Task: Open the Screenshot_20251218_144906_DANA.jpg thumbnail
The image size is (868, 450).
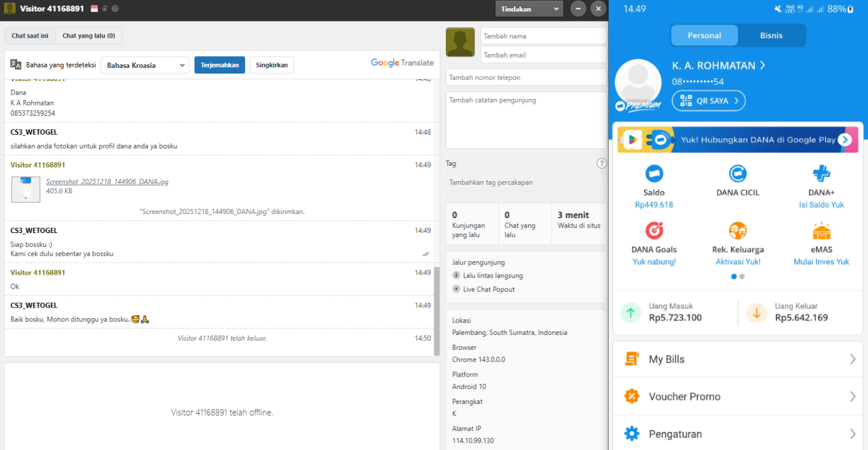Action: [26, 188]
